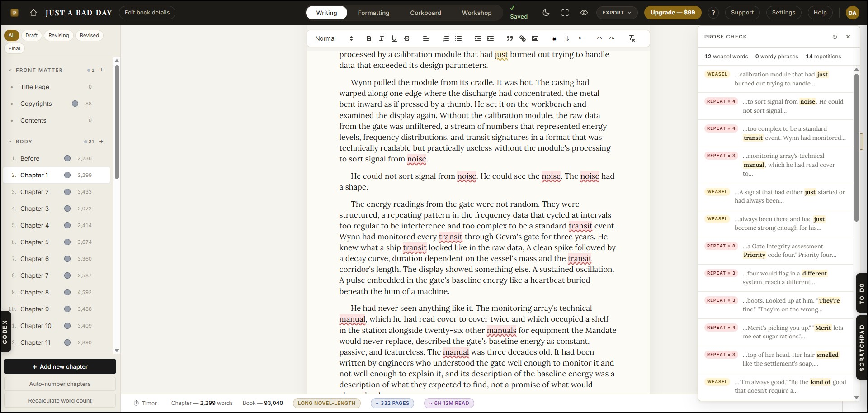Select the Draft status filter
Screen dimensions: 868x413
(x=32, y=35)
